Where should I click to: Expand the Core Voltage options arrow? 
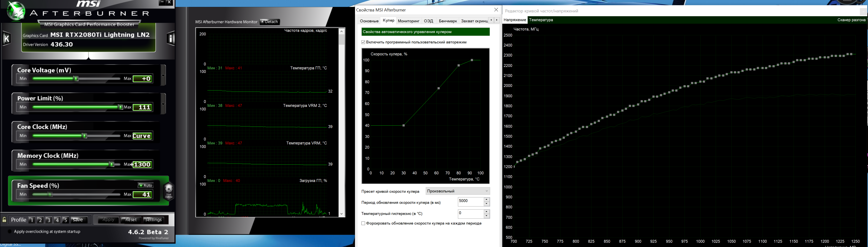point(163,75)
